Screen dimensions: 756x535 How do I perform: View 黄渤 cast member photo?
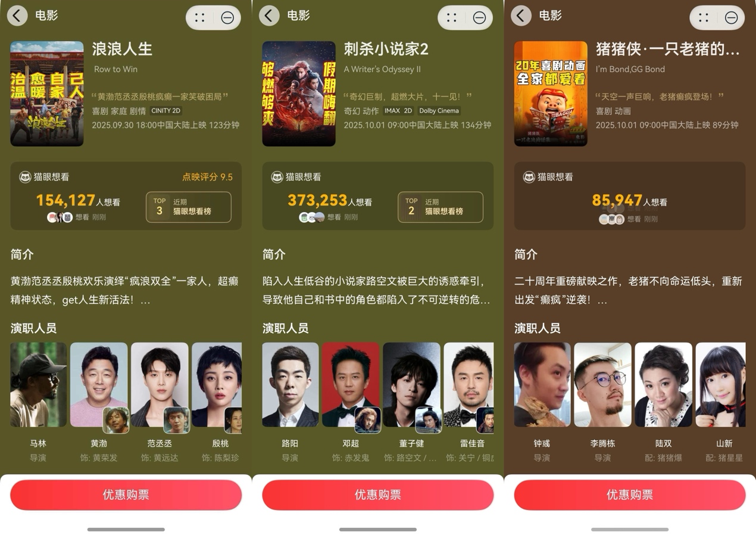click(x=99, y=385)
